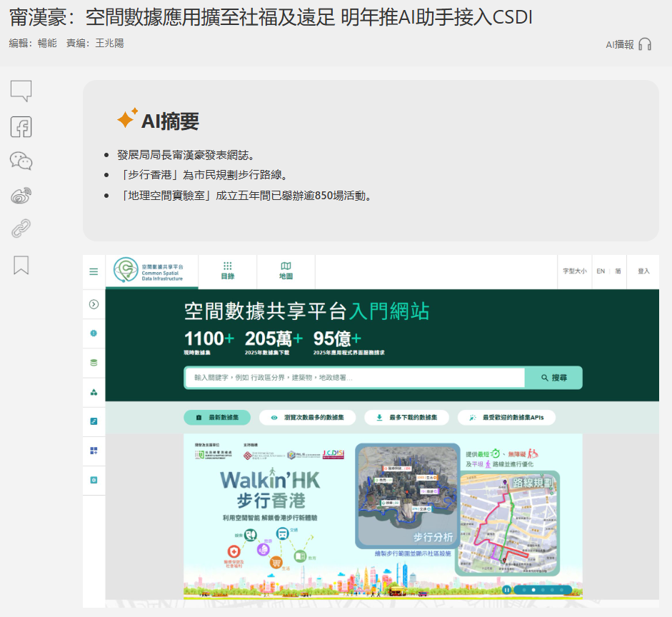Image resolution: width=672 pixels, height=617 pixels.
Task: Select 瀏覽次數最多的數據集 chip
Action: pyautogui.click(x=307, y=417)
